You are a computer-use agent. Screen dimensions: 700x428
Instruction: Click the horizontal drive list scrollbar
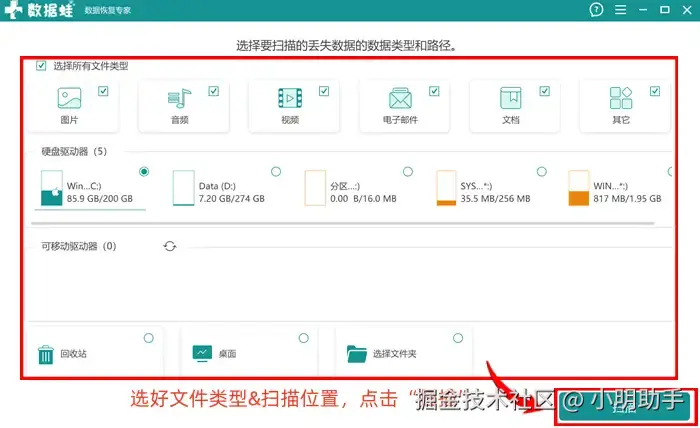(343, 223)
